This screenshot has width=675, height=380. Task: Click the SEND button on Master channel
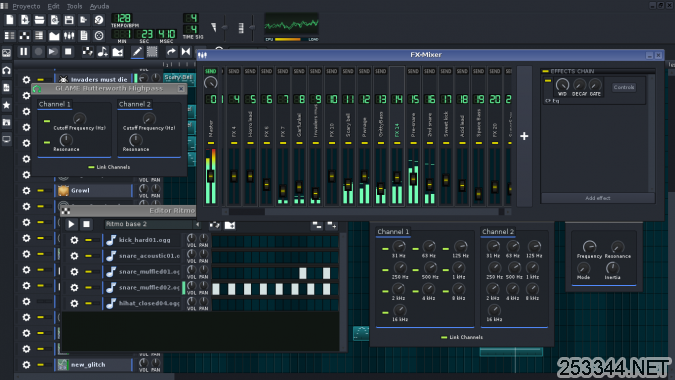[211, 71]
